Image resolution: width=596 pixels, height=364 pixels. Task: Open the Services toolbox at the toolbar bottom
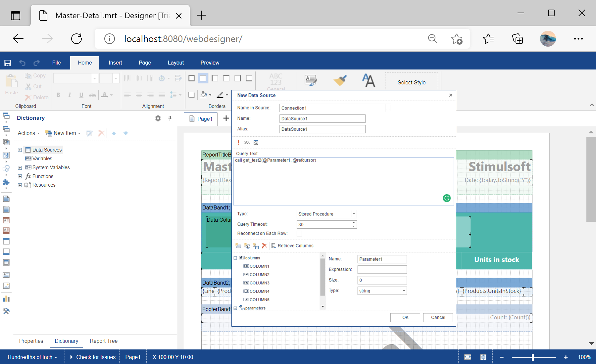click(x=7, y=311)
